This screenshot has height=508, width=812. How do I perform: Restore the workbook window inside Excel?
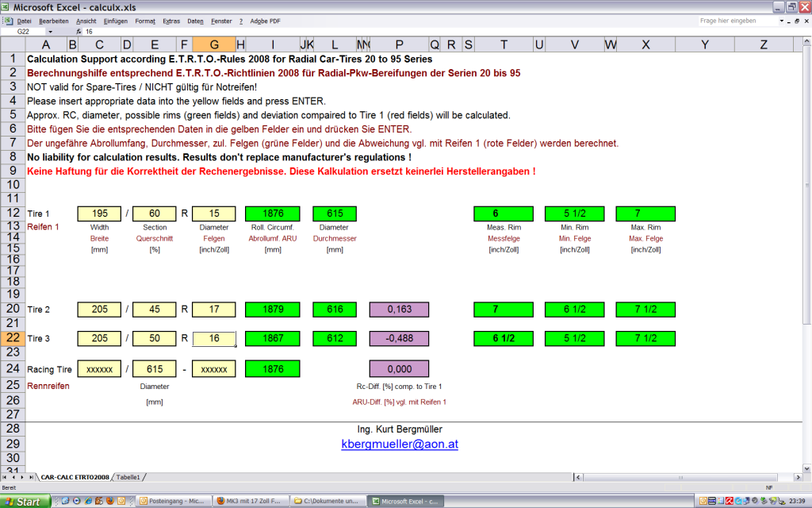click(x=795, y=21)
